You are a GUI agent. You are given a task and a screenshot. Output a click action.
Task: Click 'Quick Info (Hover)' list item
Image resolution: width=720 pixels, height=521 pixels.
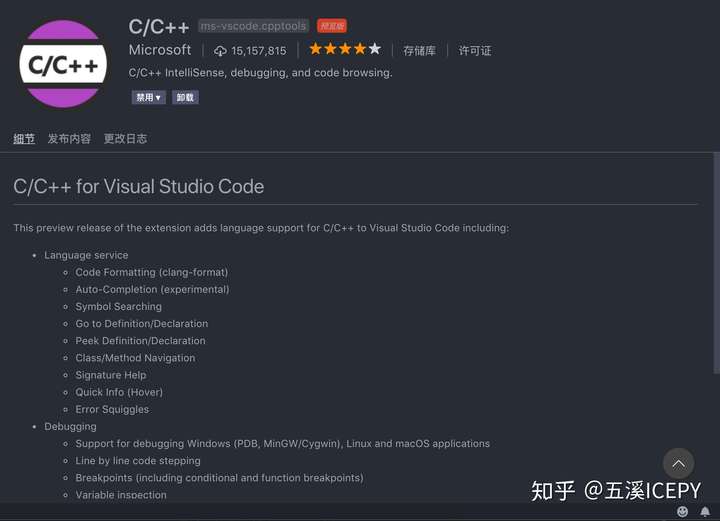click(x=119, y=392)
